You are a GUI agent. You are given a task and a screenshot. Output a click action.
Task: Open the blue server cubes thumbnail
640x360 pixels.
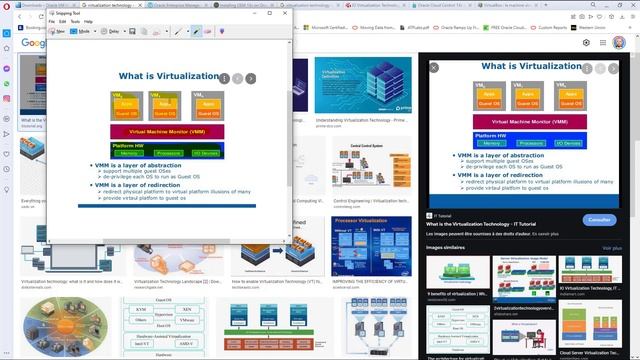pyautogui.click(x=363, y=85)
